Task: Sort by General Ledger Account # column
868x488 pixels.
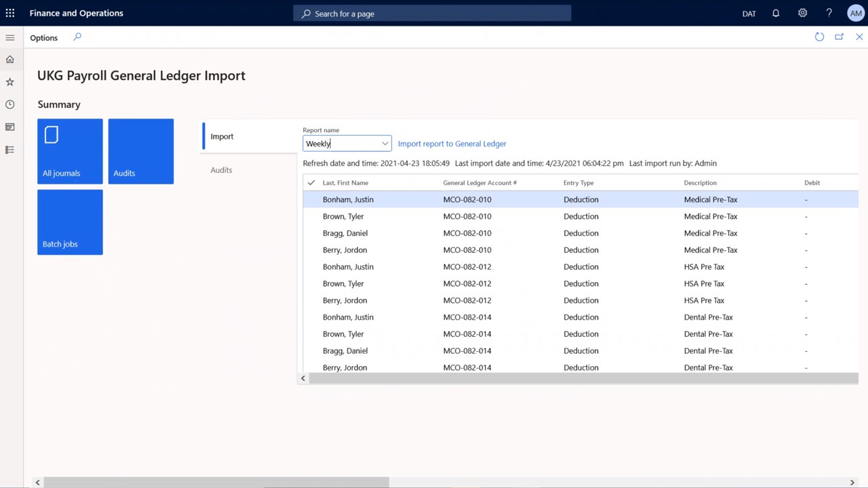Action: pyautogui.click(x=480, y=183)
